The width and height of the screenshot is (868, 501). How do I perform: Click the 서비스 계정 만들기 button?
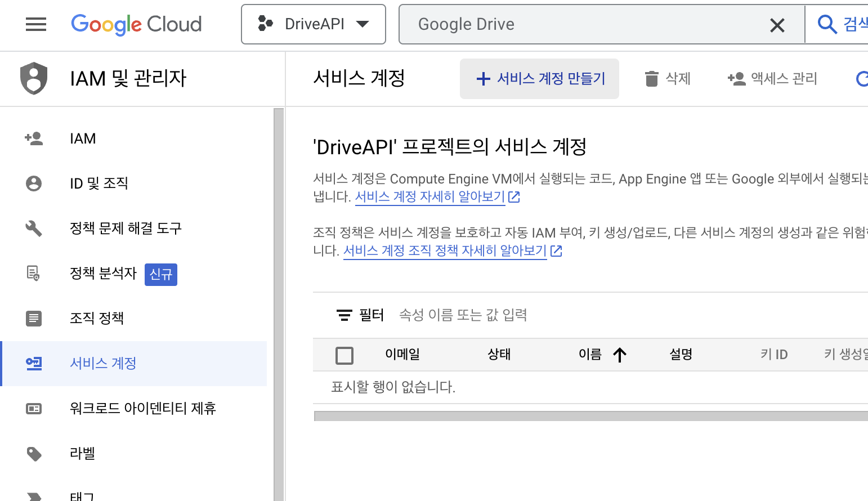pos(540,79)
